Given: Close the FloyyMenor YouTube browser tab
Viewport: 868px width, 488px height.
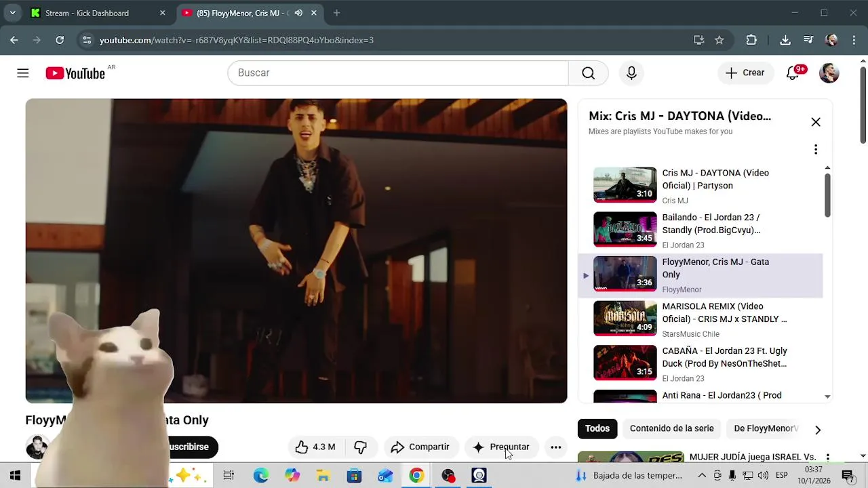Looking at the screenshot, I should pos(313,13).
